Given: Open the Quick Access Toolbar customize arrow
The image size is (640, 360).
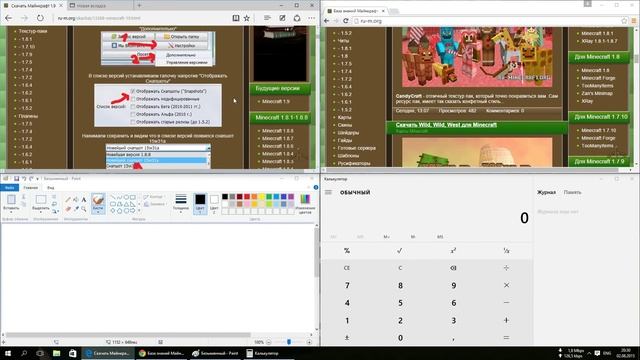Looking at the screenshot, I should click(x=38, y=179).
